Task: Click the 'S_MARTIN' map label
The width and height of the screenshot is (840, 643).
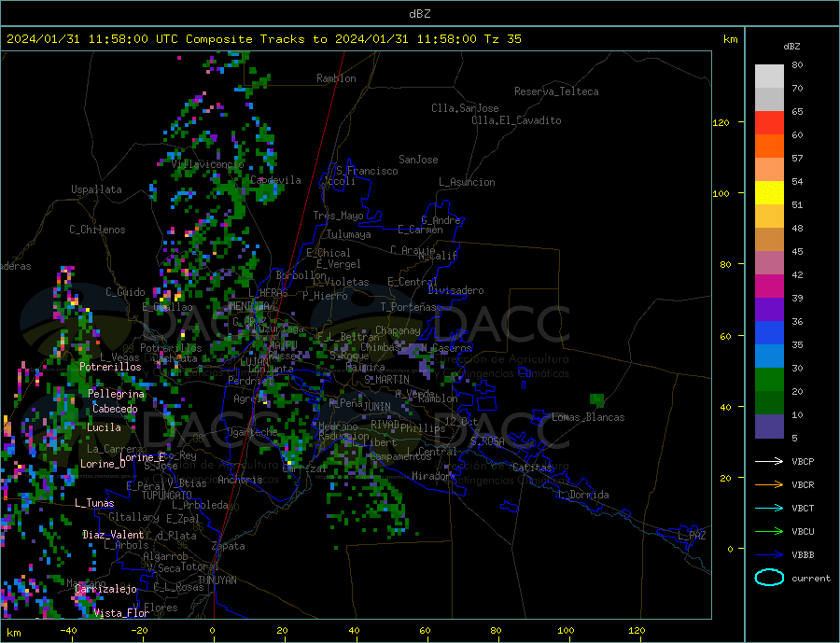Action: [386, 380]
